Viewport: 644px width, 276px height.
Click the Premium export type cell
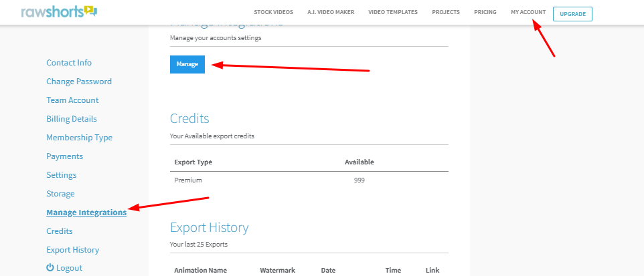tap(188, 180)
